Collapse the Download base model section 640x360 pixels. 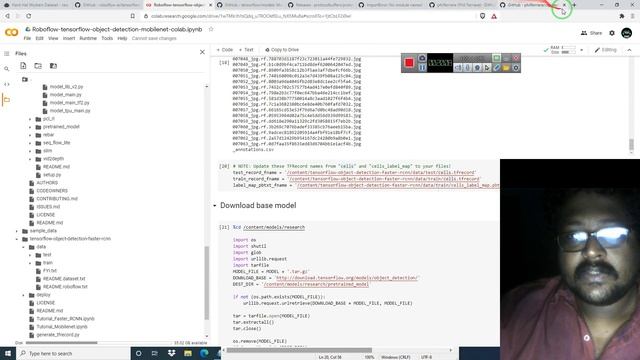click(215, 206)
